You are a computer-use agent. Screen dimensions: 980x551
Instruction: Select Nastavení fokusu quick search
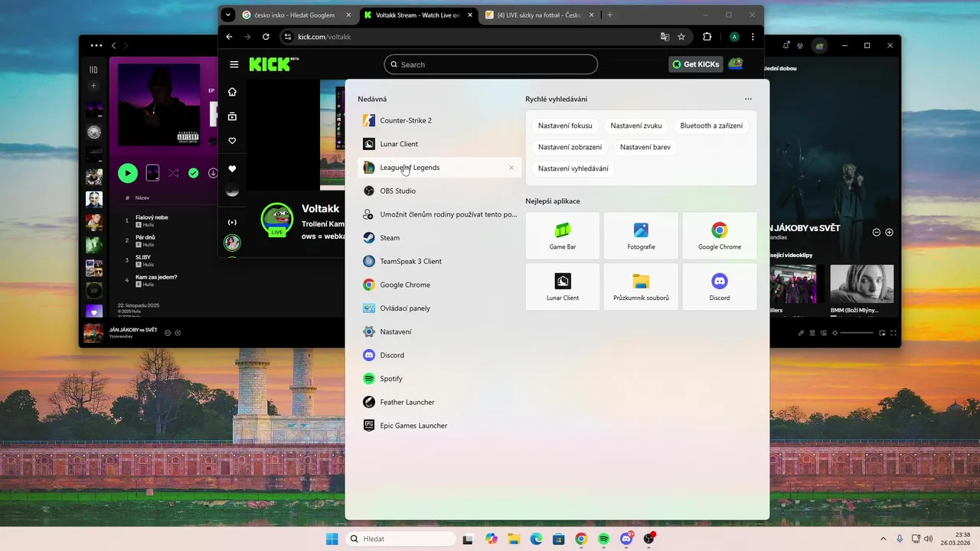pyautogui.click(x=565, y=126)
